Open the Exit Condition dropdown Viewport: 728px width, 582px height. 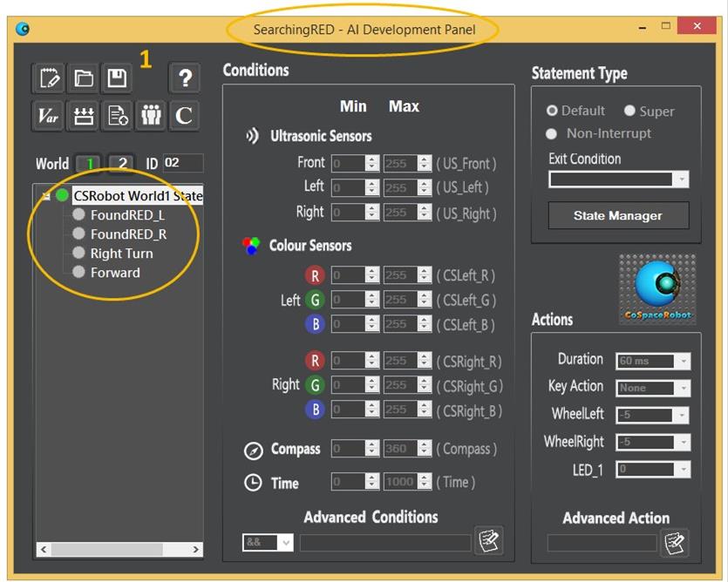pyautogui.click(x=681, y=179)
